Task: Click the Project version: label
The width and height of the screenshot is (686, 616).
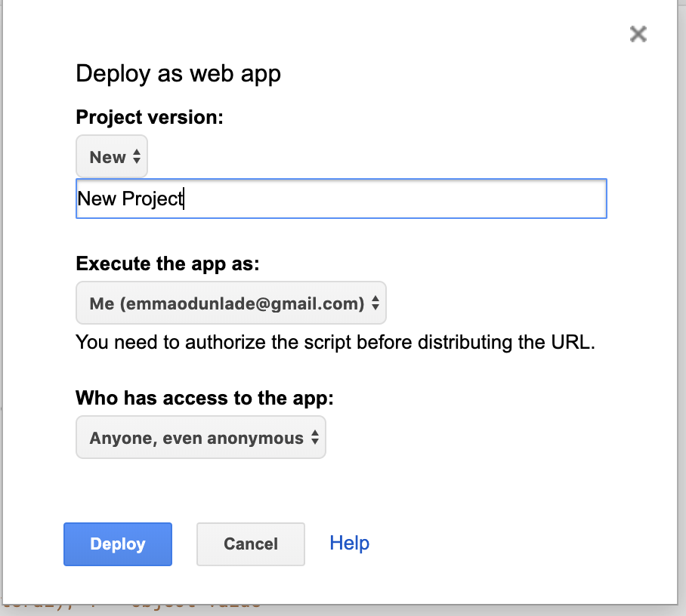Action: coord(150,117)
